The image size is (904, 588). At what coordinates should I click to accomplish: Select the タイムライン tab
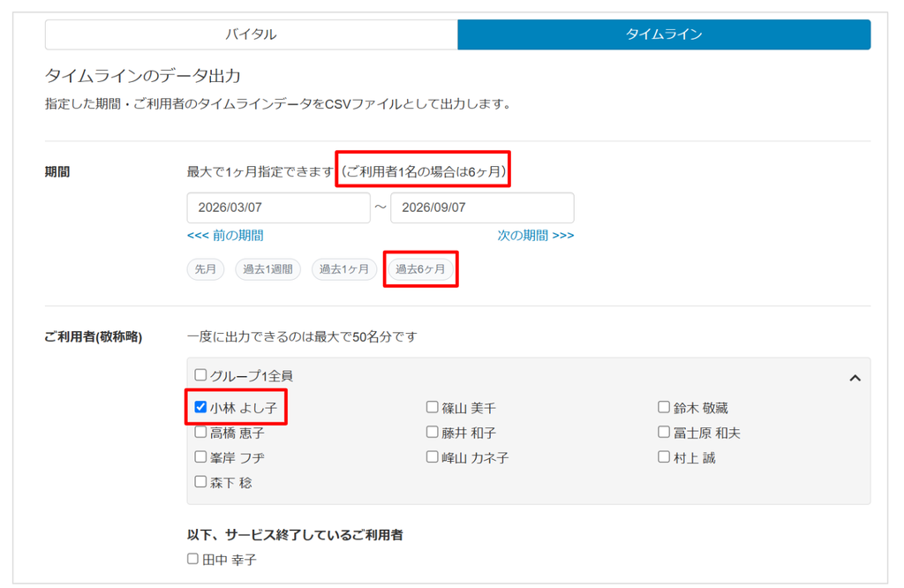pyautogui.click(x=664, y=34)
